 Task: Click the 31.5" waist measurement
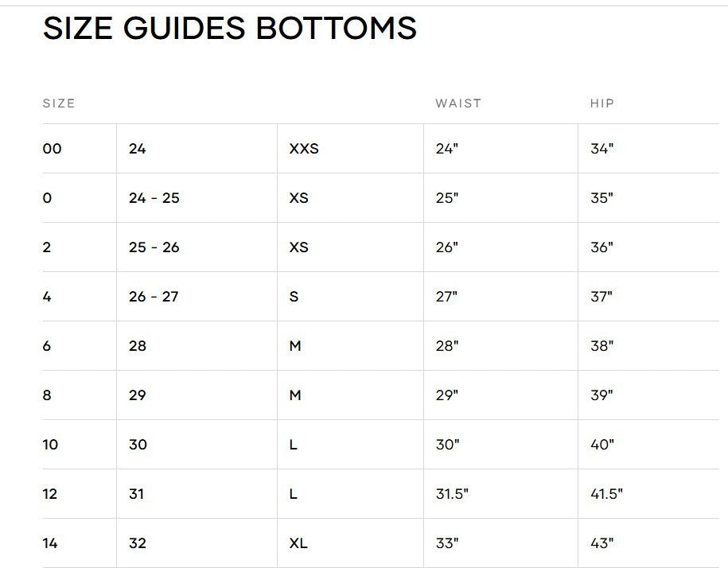click(x=452, y=494)
